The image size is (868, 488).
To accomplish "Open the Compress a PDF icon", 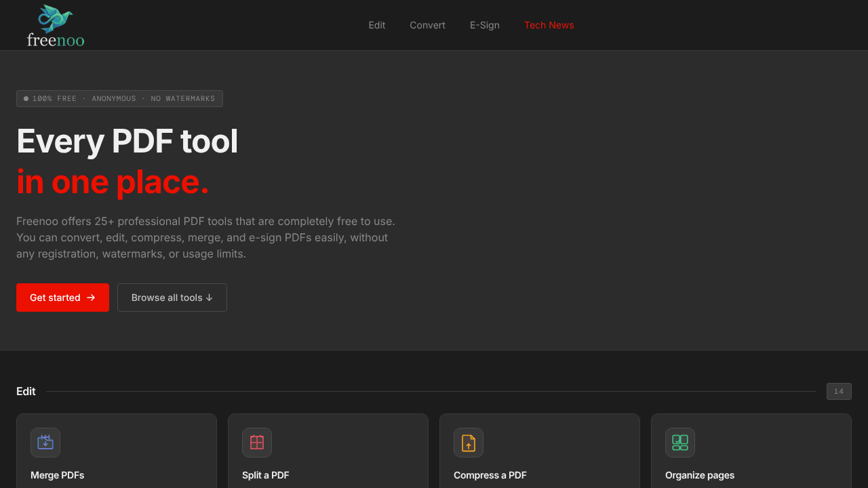I will tap(469, 443).
